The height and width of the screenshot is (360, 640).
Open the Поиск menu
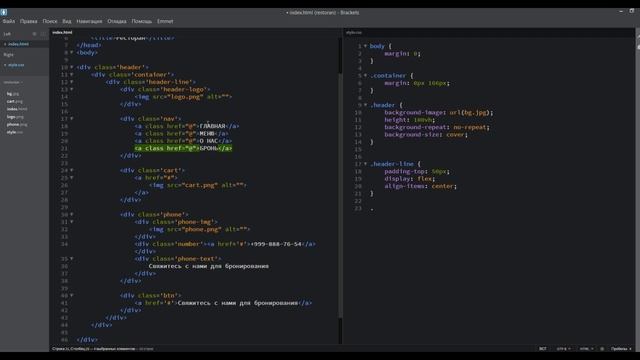coord(50,21)
